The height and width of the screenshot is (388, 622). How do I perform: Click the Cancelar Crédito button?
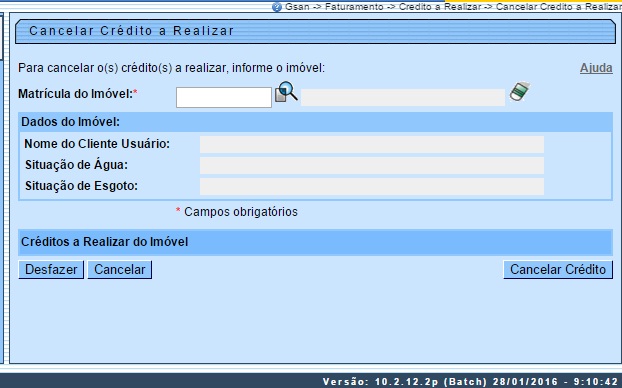tap(558, 269)
